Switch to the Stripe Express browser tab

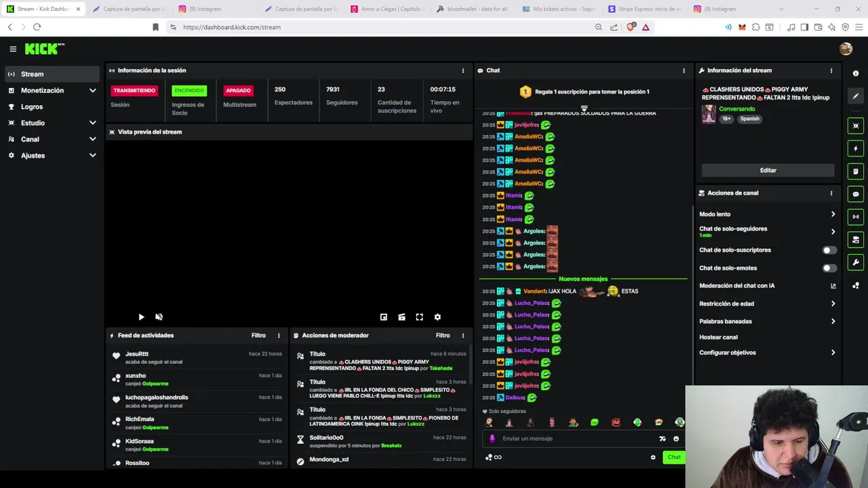point(644,9)
